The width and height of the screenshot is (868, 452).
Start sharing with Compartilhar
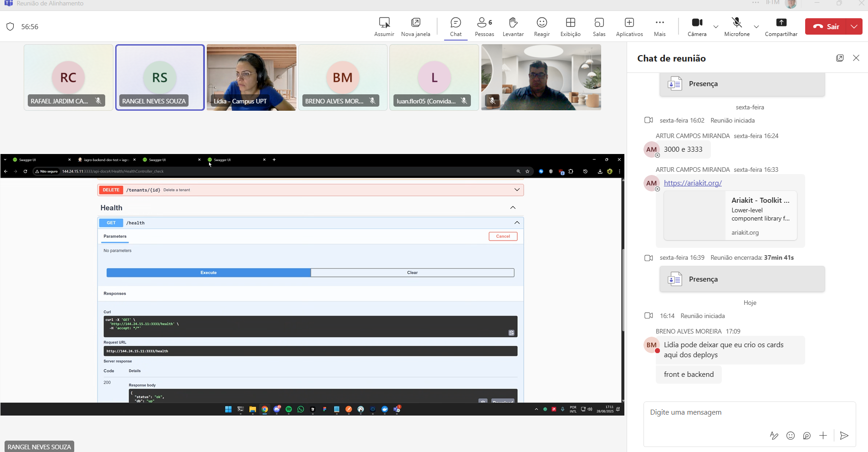(781, 27)
